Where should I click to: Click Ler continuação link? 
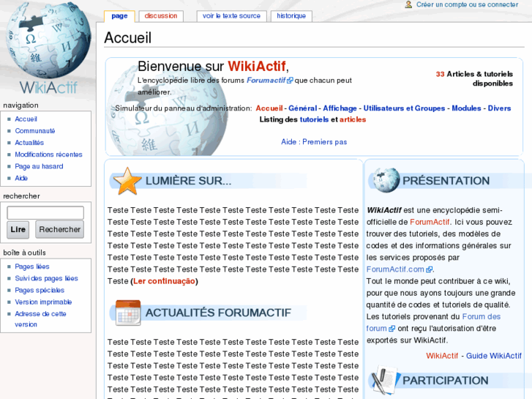tap(164, 281)
